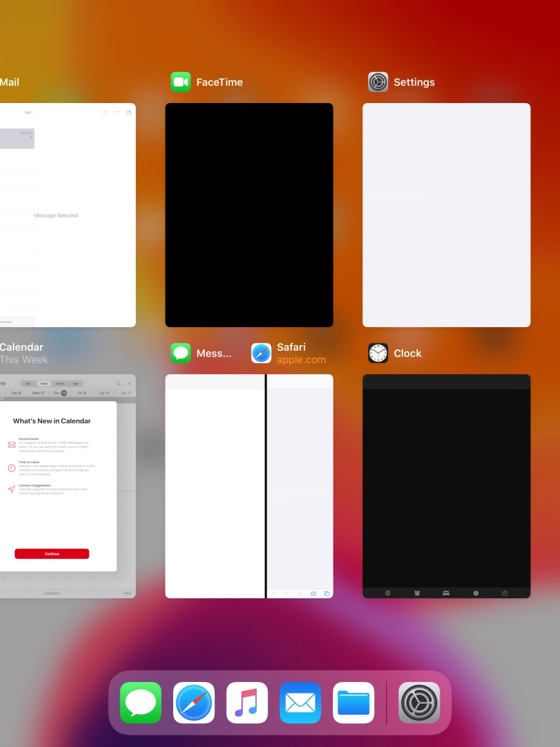560x747 pixels.
Task: Click the Edit link in Mail preview
Action: tap(28, 113)
